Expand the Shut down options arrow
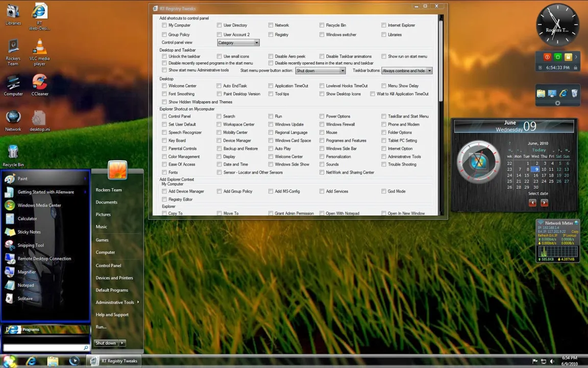This screenshot has width=588, height=368. point(122,343)
